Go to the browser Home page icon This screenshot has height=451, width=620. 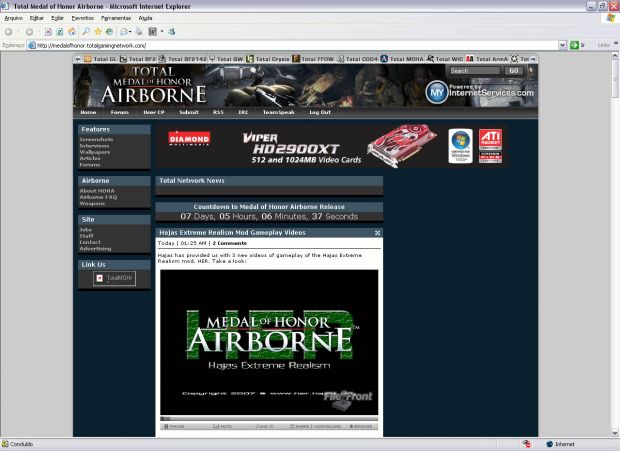tap(72, 32)
